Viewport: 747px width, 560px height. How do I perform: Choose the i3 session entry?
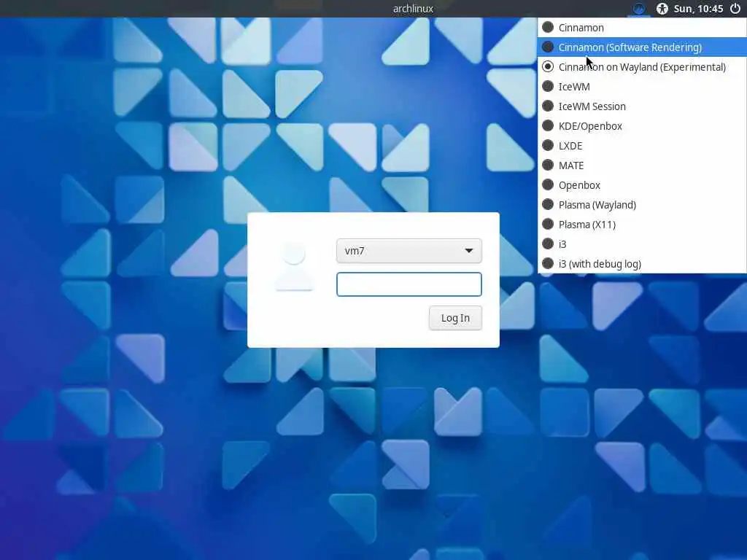pyautogui.click(x=642, y=244)
